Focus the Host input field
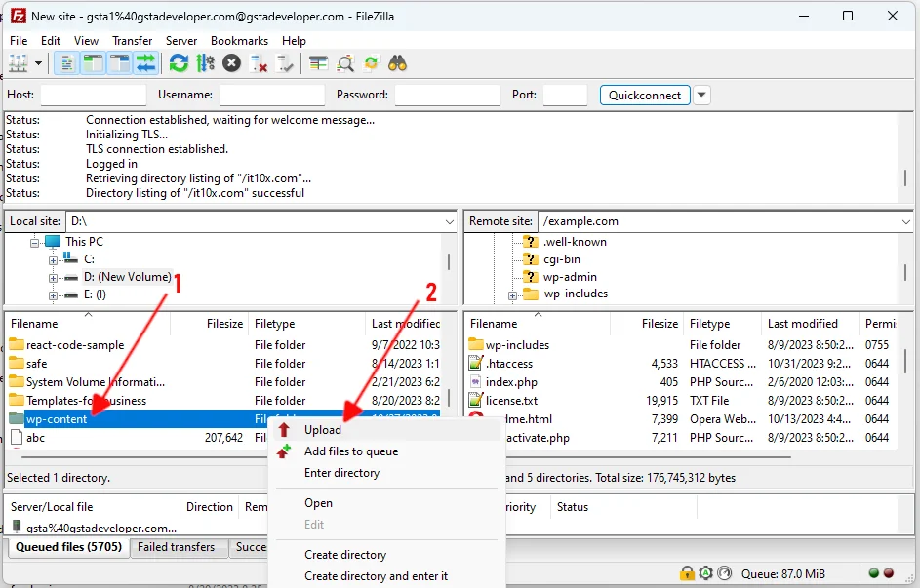 pyautogui.click(x=94, y=95)
